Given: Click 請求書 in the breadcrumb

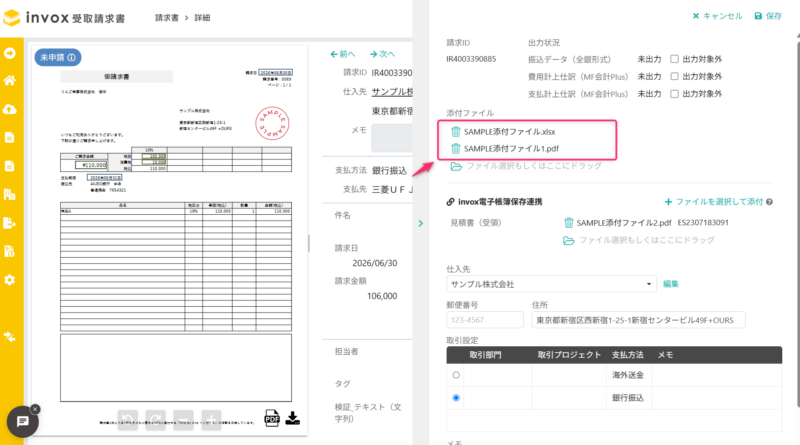Looking at the screenshot, I should 167,18.
